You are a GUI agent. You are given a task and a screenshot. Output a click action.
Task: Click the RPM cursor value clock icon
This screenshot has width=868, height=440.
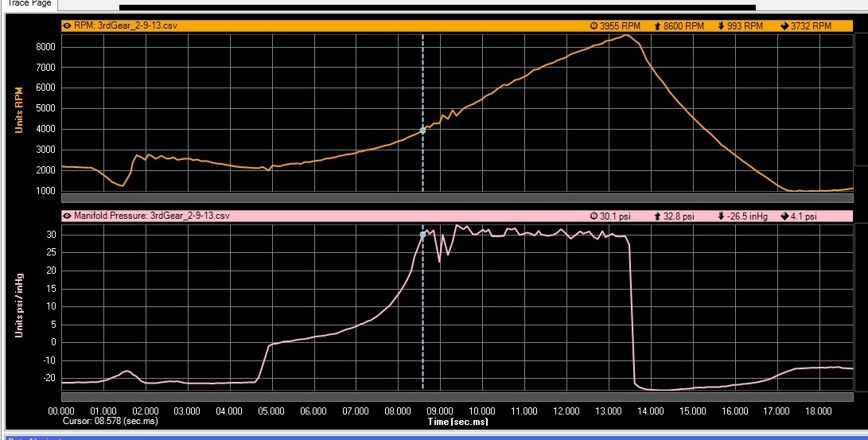point(594,25)
